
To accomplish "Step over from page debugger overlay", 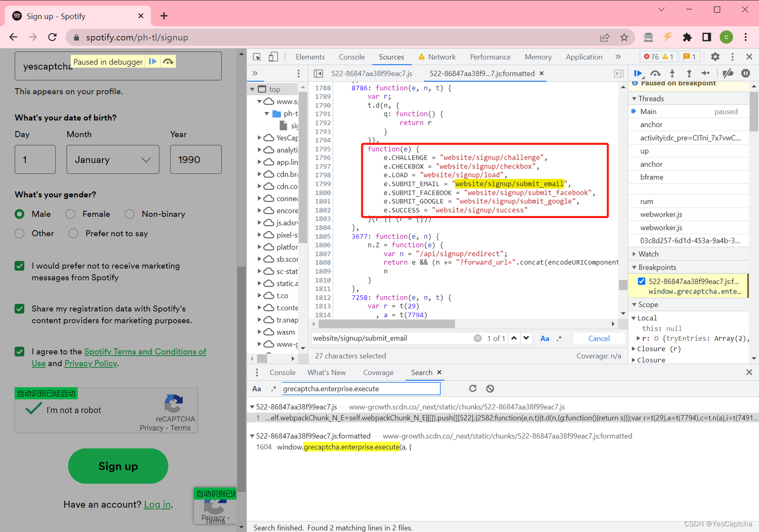I will [x=168, y=62].
